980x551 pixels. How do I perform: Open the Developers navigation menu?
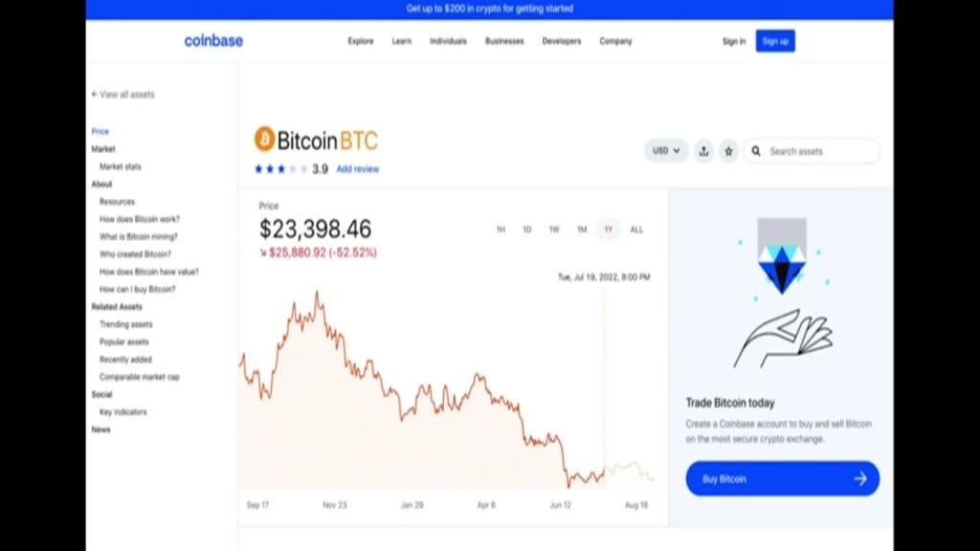pyautogui.click(x=561, y=41)
